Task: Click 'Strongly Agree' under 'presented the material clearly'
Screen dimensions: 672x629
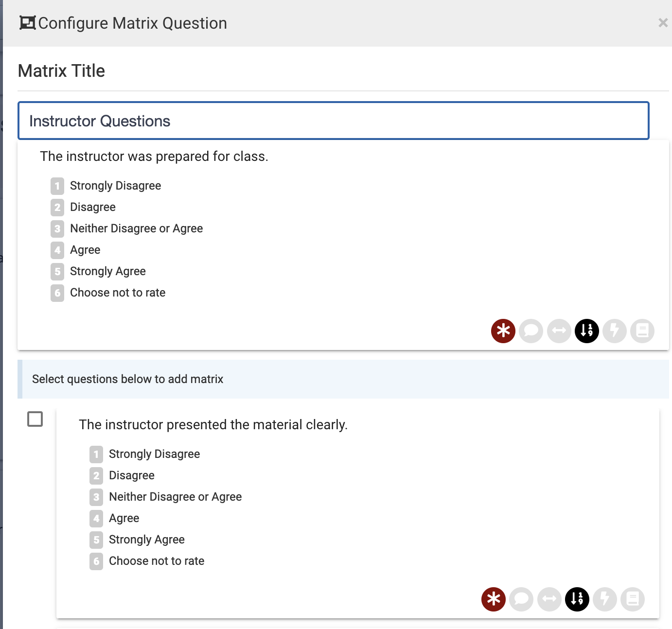Action: pos(147,540)
